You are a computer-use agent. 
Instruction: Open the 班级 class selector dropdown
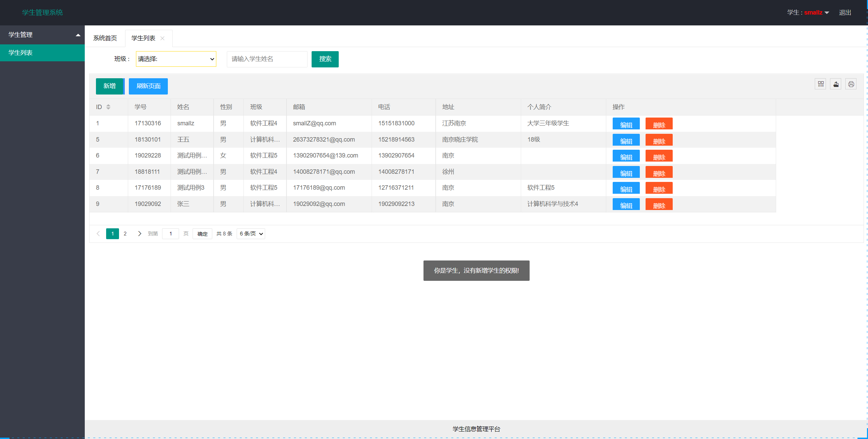[176, 59]
